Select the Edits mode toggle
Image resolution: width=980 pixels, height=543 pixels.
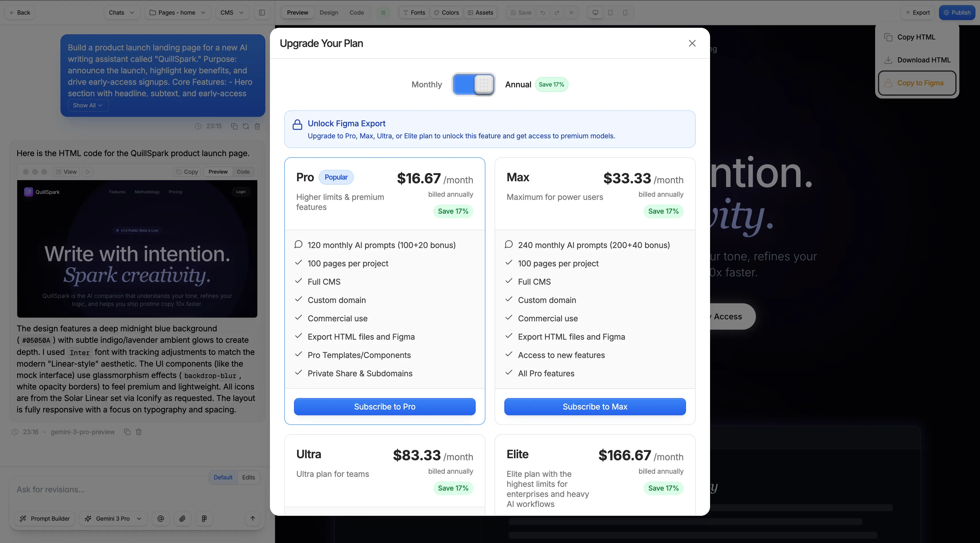click(248, 477)
